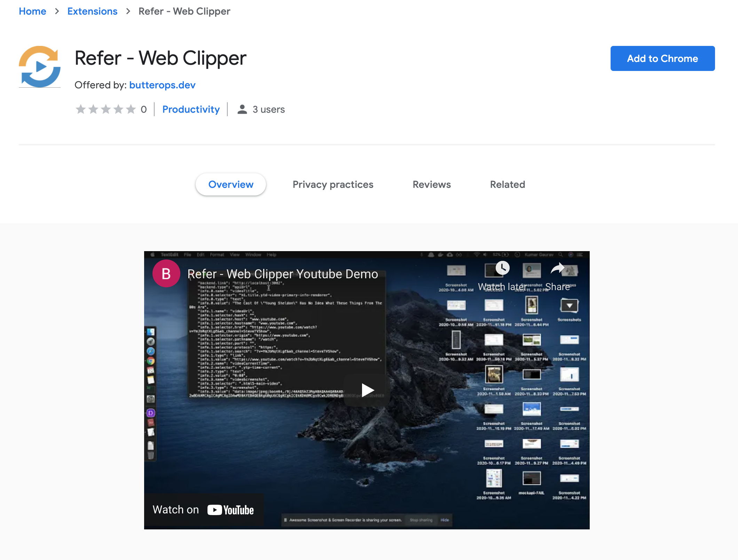Viewport: 738px width, 560px height.
Task: Switch to the Privacy practices tab
Action: tap(332, 184)
